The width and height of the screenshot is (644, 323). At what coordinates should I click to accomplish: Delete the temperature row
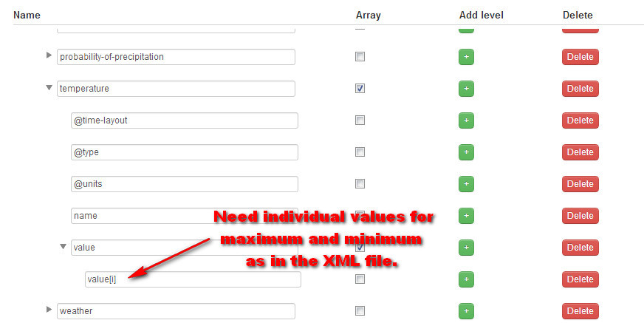coord(580,89)
